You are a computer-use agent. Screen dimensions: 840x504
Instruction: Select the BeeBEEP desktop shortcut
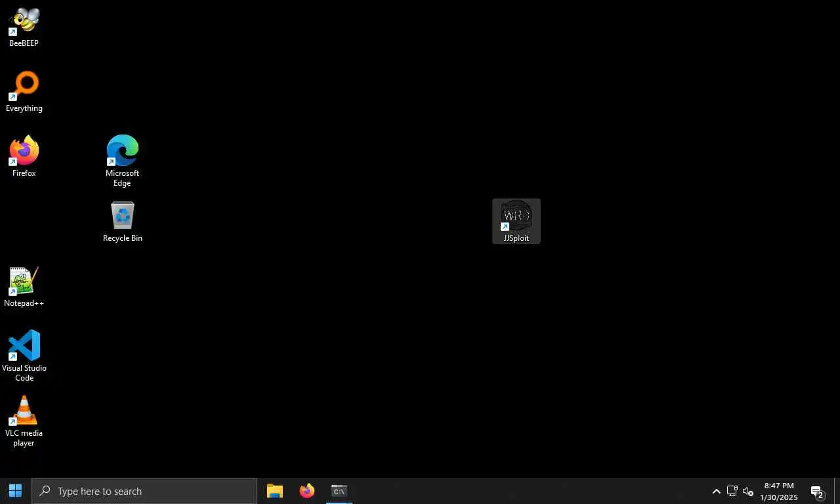click(x=24, y=28)
